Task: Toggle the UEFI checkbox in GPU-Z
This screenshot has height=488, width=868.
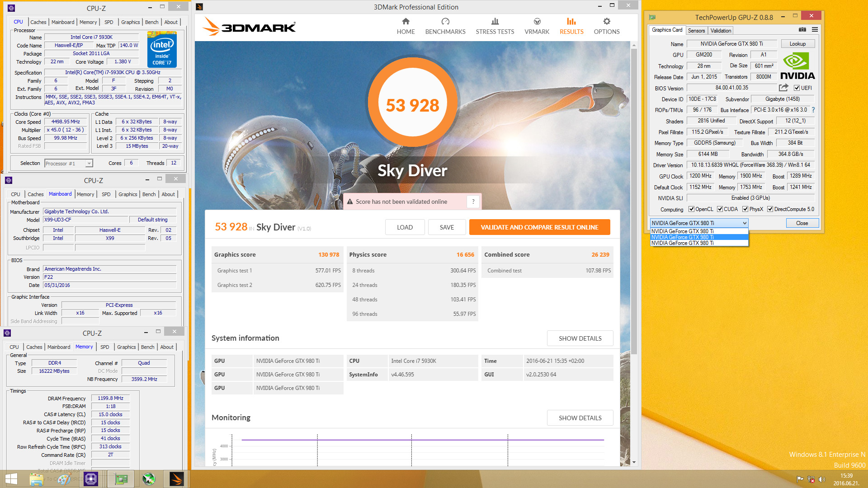Action: point(797,88)
